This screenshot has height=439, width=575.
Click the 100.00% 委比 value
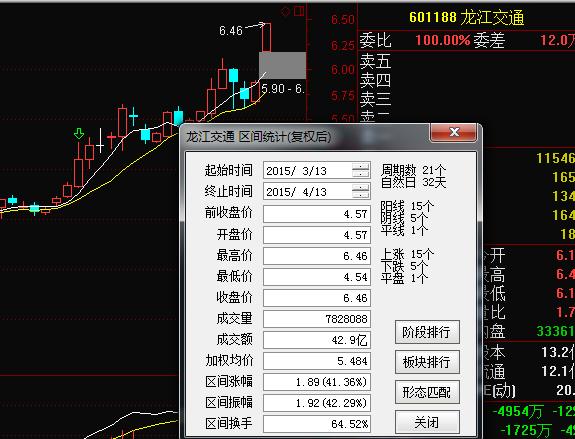(443, 40)
